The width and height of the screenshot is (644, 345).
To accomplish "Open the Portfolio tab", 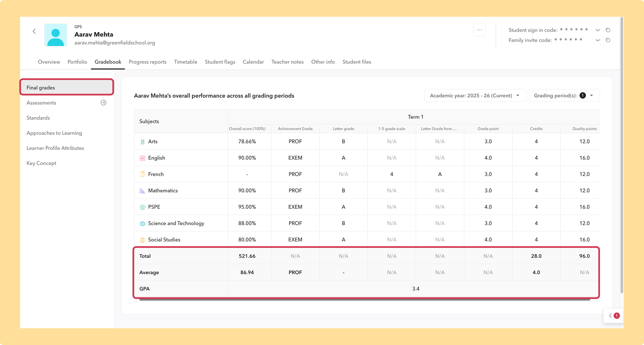I will pos(77,62).
